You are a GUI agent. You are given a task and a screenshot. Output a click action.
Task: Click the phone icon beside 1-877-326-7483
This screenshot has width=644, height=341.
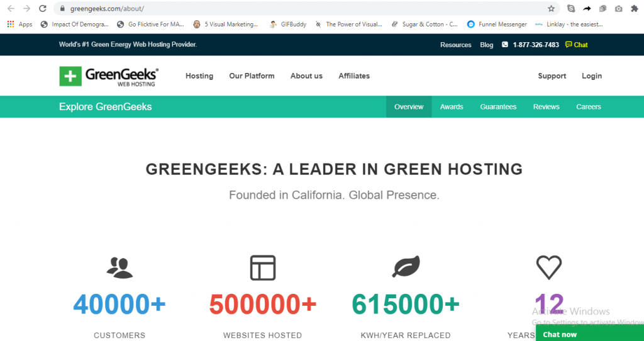[505, 45]
